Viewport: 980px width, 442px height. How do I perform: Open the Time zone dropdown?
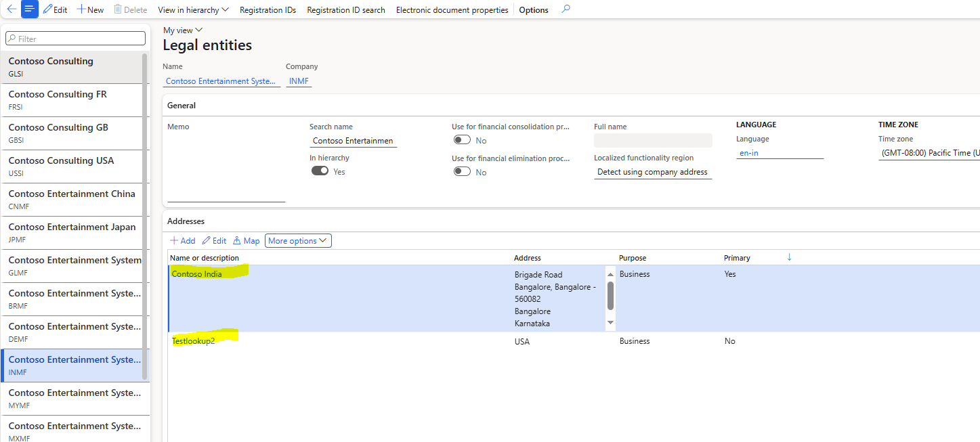(929, 153)
